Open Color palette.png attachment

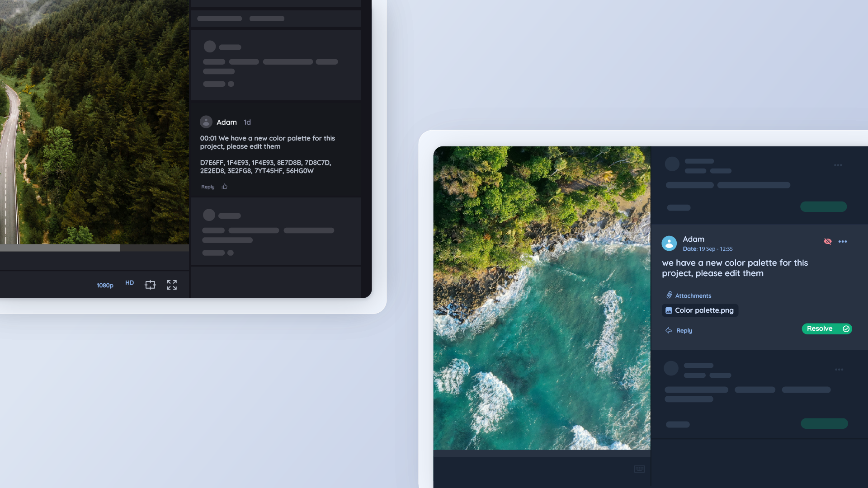(x=700, y=310)
